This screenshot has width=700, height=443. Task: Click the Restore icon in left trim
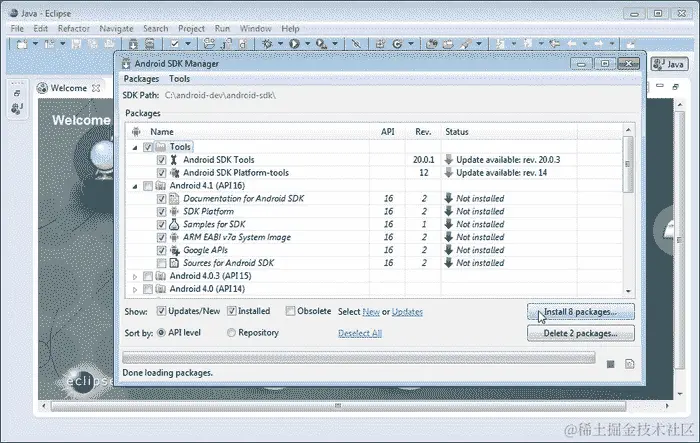[17, 93]
